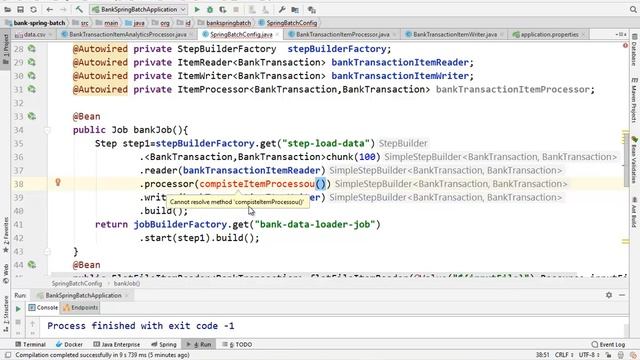Switch to the application.properties tab
This screenshot has width=640, height=360.
point(549,35)
